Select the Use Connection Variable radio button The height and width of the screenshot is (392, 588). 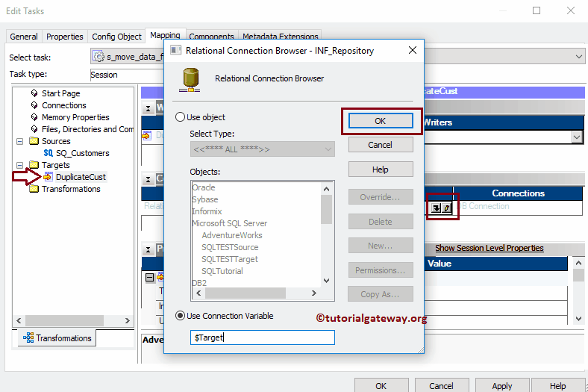(x=180, y=316)
